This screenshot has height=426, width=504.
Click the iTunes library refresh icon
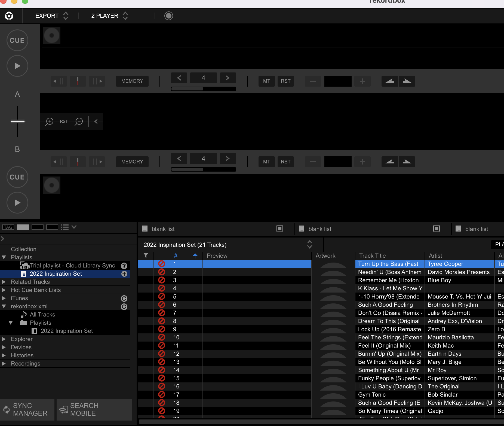(124, 299)
